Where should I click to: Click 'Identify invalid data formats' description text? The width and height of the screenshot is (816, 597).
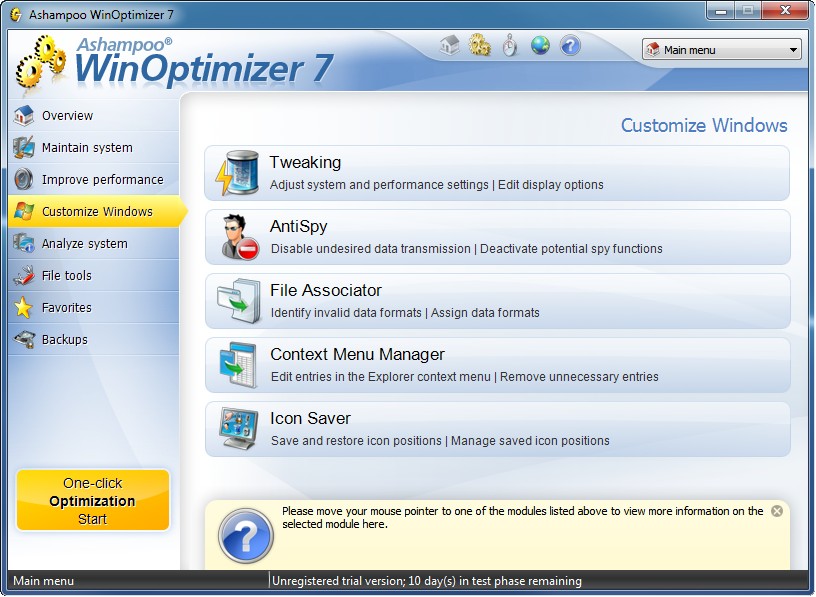[x=346, y=313]
